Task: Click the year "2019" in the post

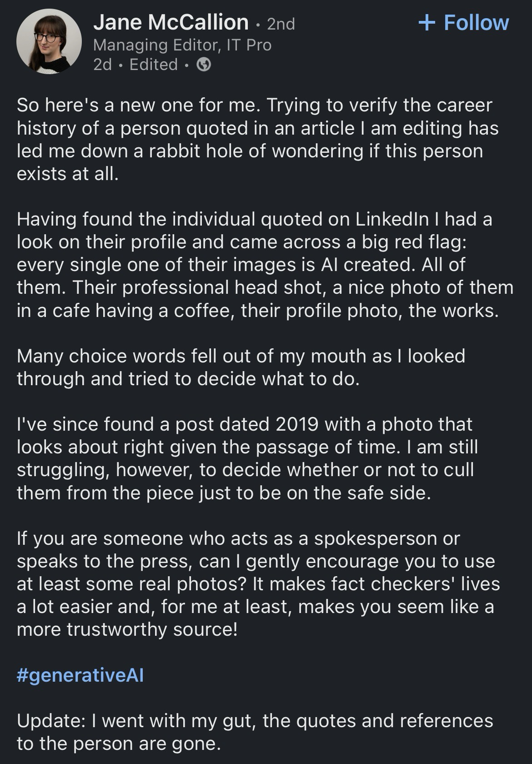Action: pos(296,424)
